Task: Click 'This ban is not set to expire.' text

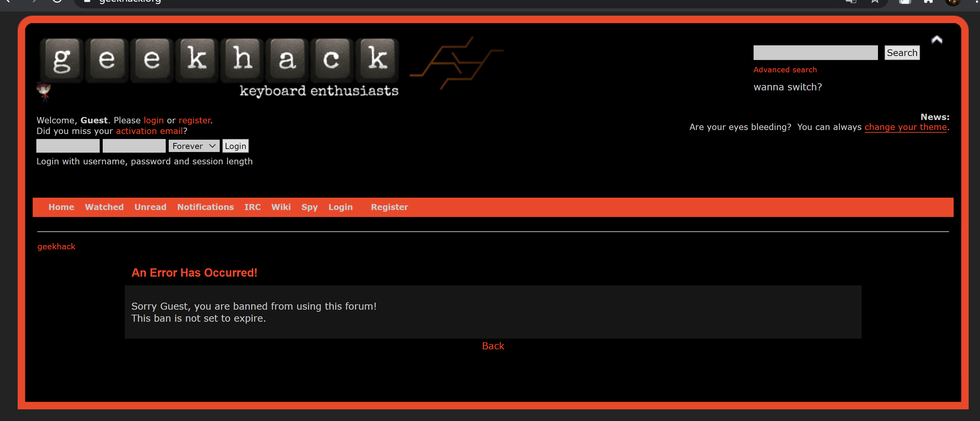Action: [198, 318]
